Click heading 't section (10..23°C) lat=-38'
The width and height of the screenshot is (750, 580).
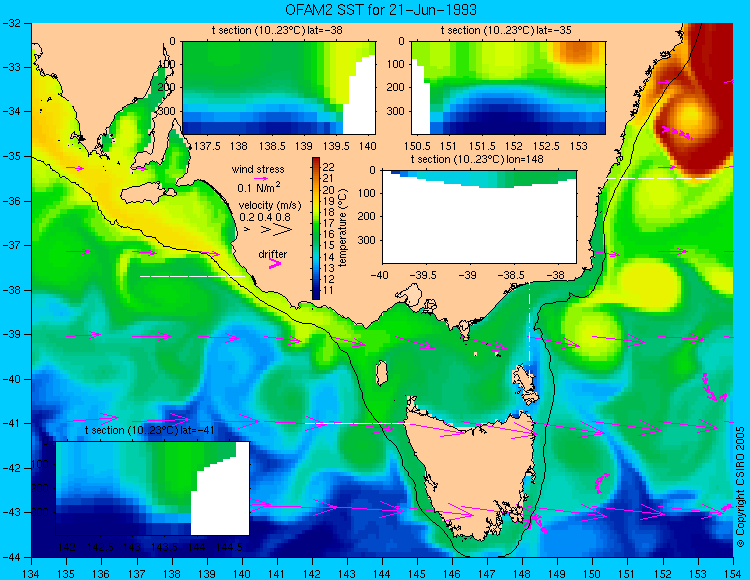(277, 31)
